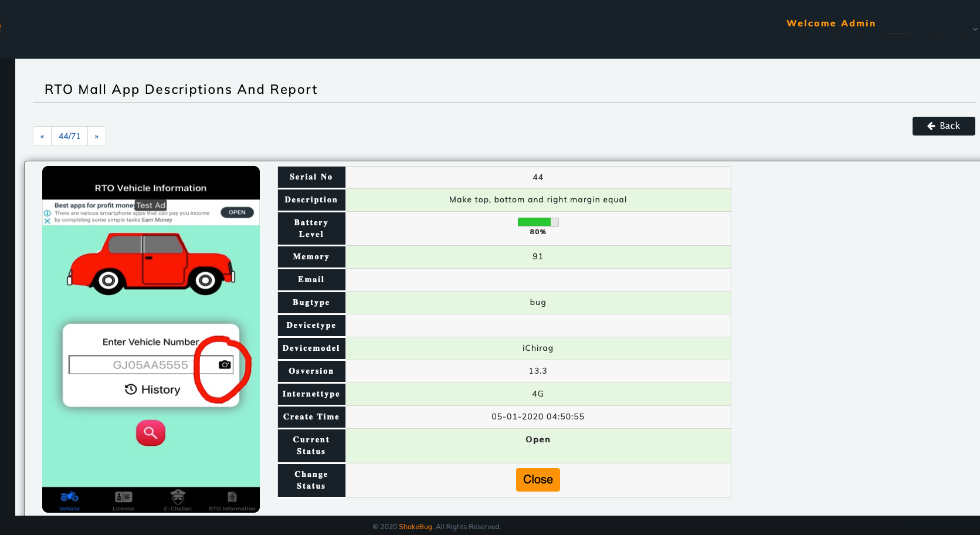This screenshot has width=980, height=535.
Task: Select the Vehicle motorbike icon
Action: point(69,497)
